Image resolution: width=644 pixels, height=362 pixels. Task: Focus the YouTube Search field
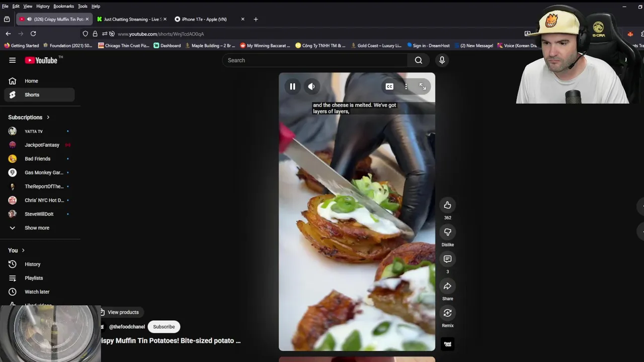[315, 60]
